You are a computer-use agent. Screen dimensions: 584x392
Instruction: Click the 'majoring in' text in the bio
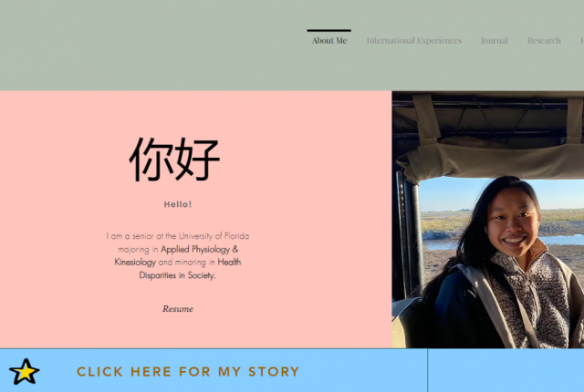(x=138, y=249)
